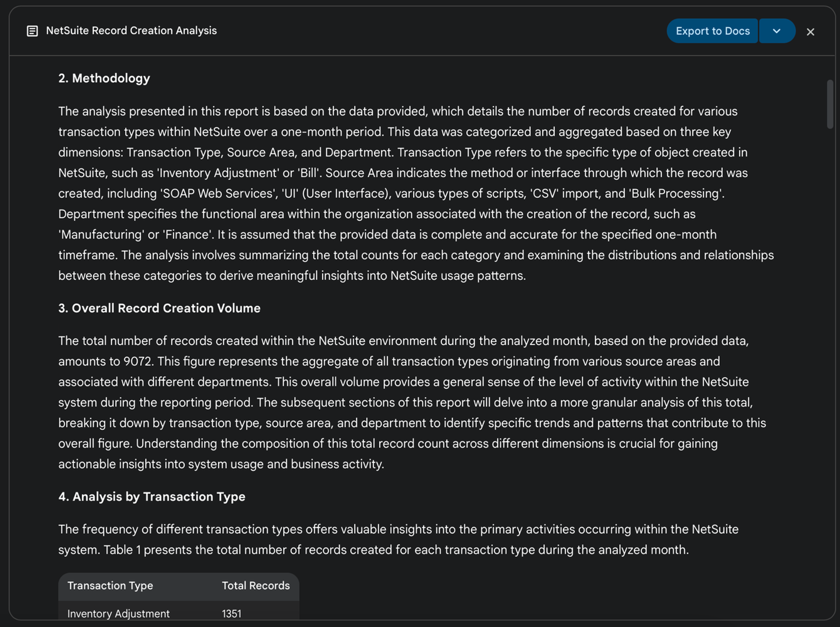Click the Transaction Type column header

pos(110,585)
